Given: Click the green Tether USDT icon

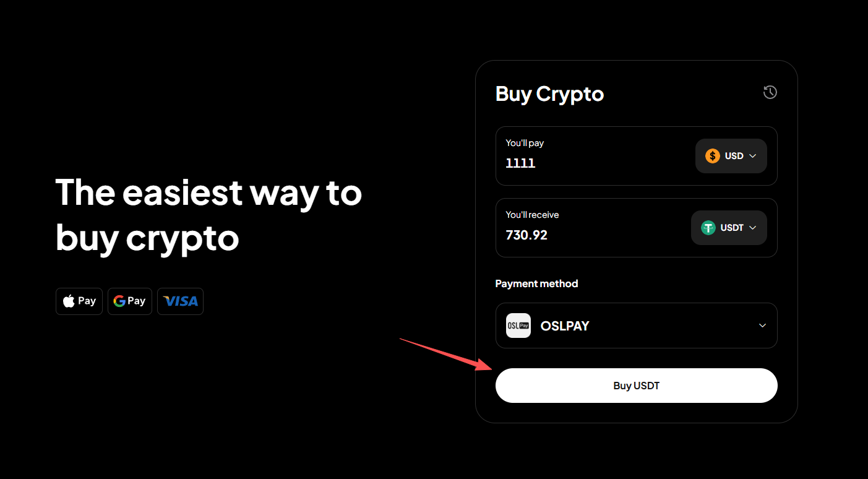Looking at the screenshot, I should tap(708, 228).
